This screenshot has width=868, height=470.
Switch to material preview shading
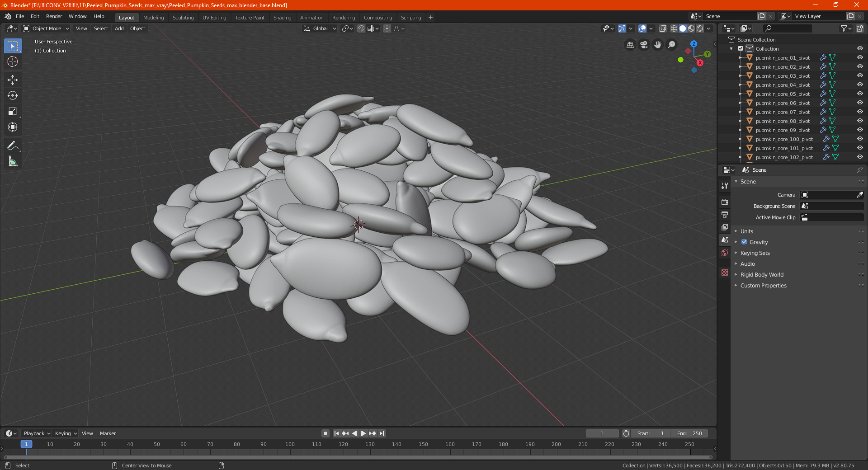click(x=691, y=28)
